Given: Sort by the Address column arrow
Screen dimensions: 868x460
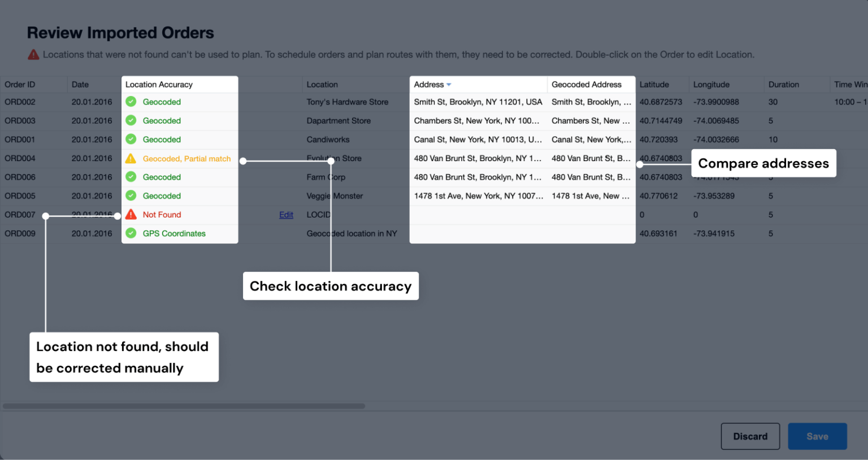Looking at the screenshot, I should tap(449, 85).
